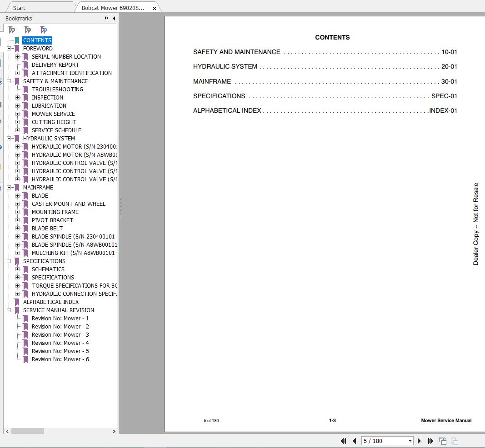Collapse the Bookmarks panel with the left arrow
This screenshot has height=448, width=485.
[114, 18]
